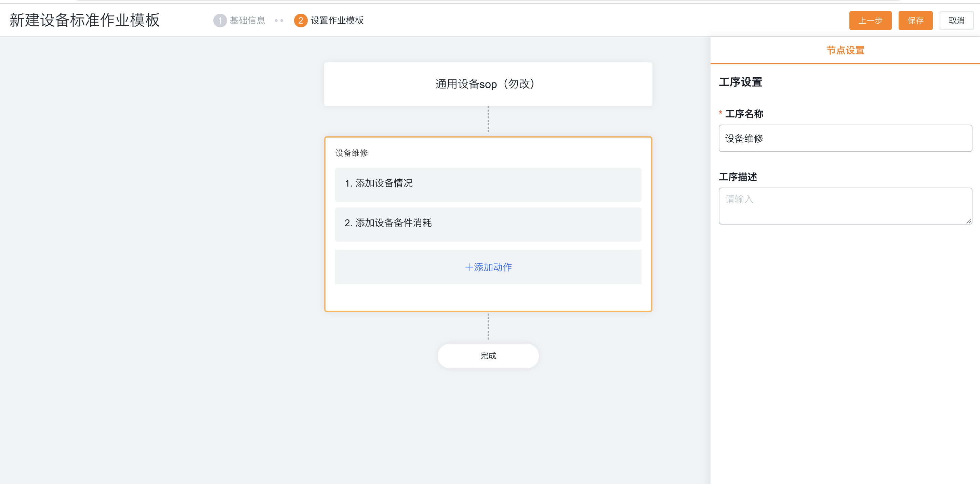Click the 工序名称 input showing 设备维修
The width and height of the screenshot is (980, 484).
point(845,139)
